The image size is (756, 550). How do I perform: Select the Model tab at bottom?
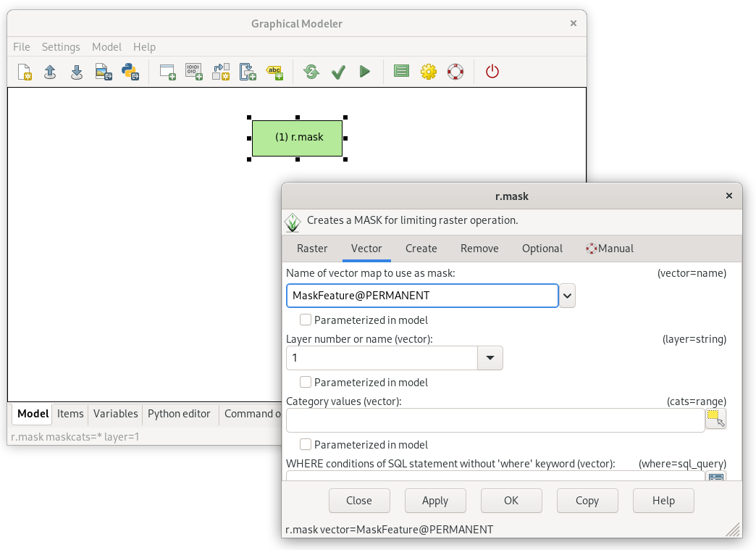(x=33, y=414)
